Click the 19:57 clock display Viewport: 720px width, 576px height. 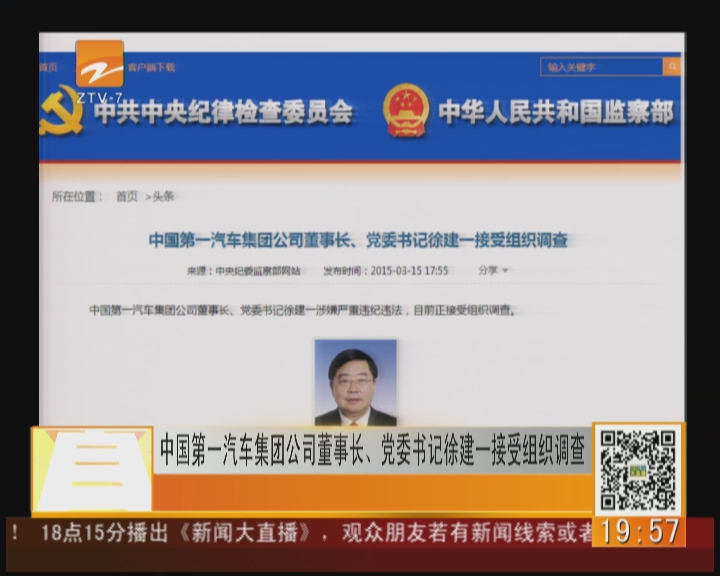click(639, 531)
